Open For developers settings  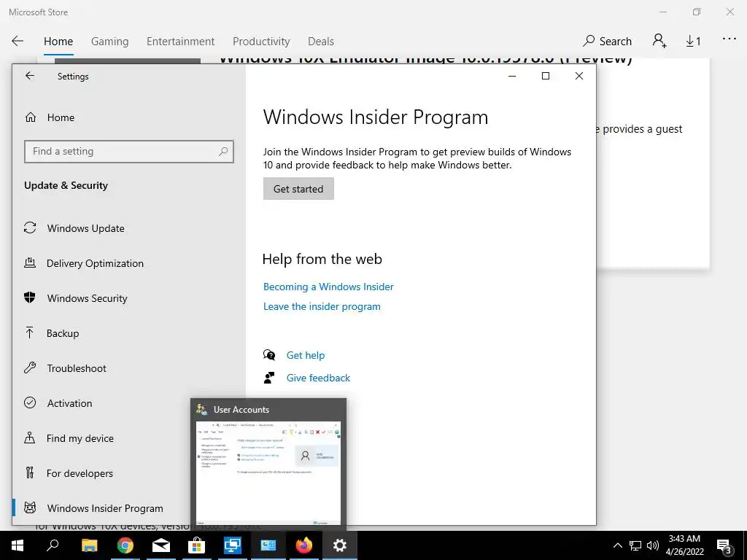[x=80, y=473]
